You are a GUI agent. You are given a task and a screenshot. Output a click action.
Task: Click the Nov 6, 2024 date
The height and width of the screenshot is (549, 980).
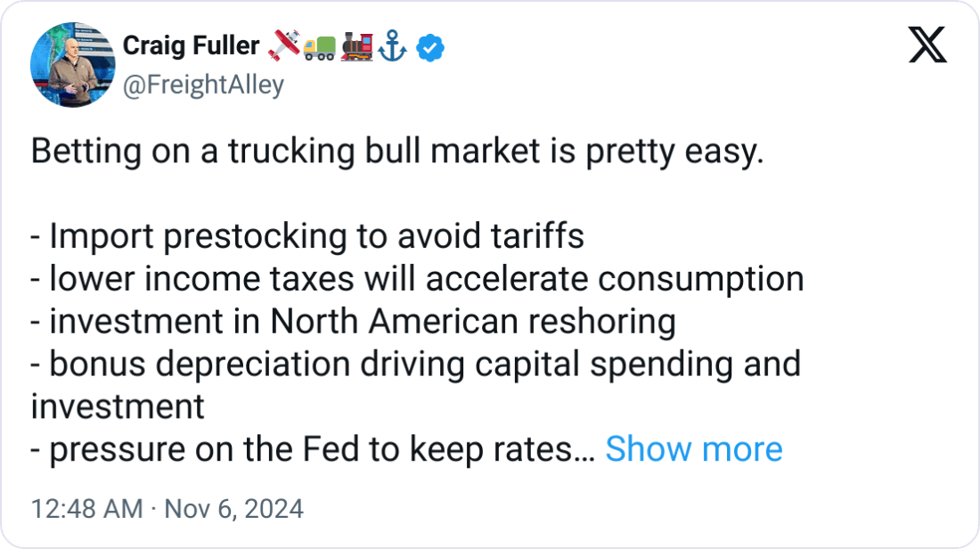233,509
